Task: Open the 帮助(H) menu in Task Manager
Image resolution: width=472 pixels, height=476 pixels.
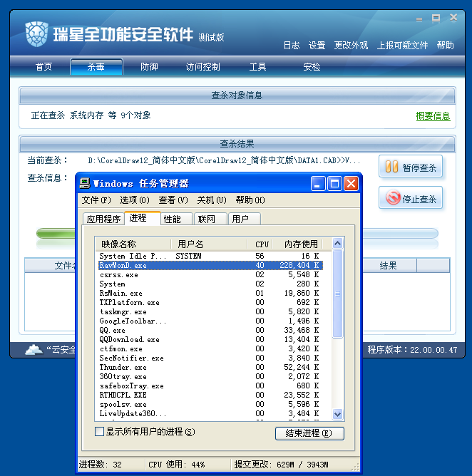Action: (x=250, y=200)
